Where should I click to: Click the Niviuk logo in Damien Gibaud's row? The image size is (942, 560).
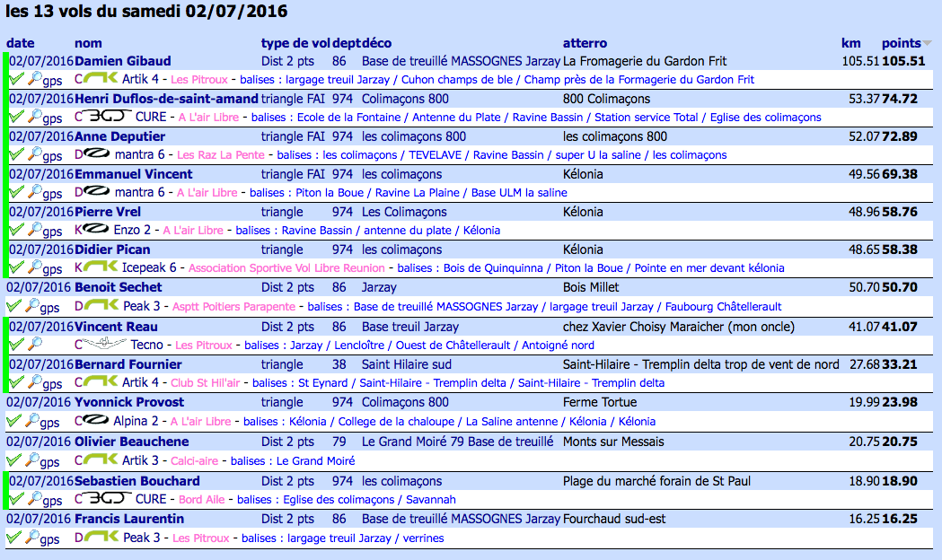click(101, 79)
